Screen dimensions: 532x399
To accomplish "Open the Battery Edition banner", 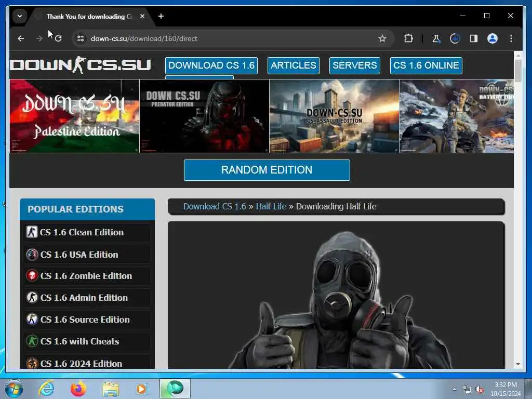I will 457,116.
